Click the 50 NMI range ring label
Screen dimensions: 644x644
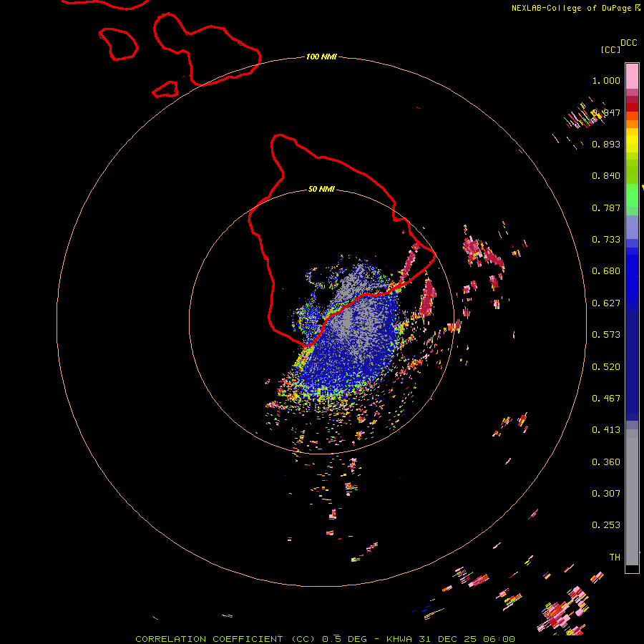[321, 189]
